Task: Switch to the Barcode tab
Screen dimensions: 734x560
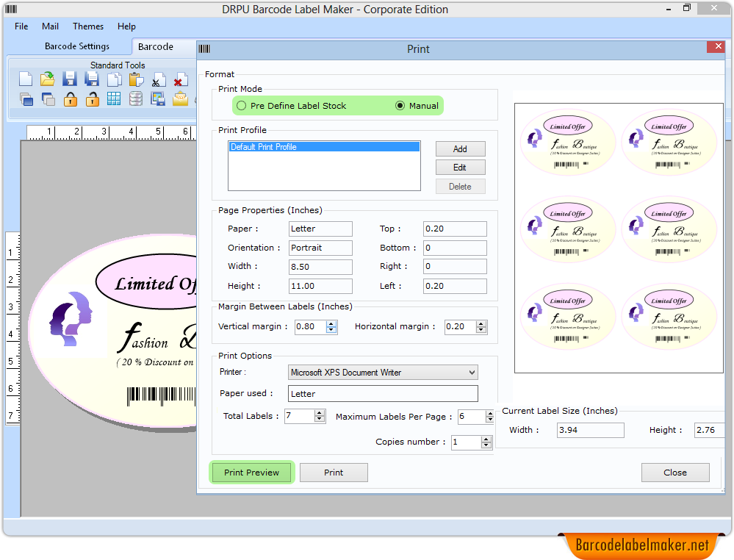Action: [x=156, y=47]
